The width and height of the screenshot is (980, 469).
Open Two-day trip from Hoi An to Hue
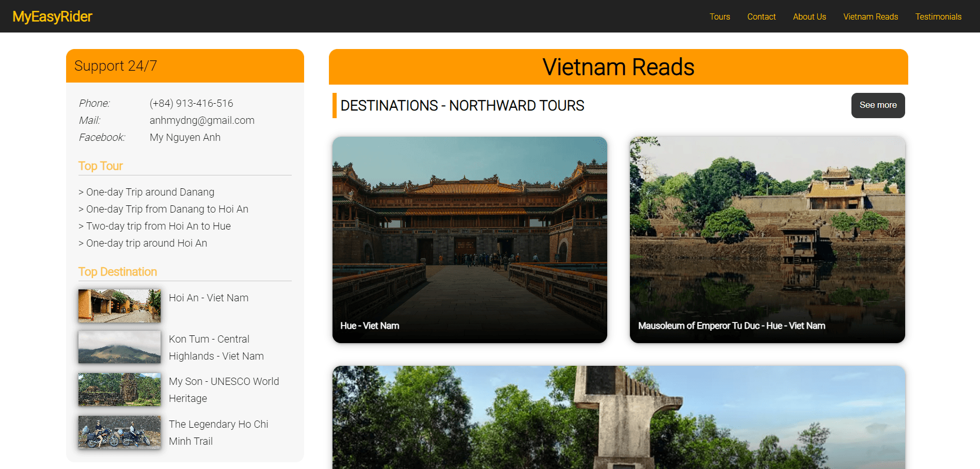[154, 226]
